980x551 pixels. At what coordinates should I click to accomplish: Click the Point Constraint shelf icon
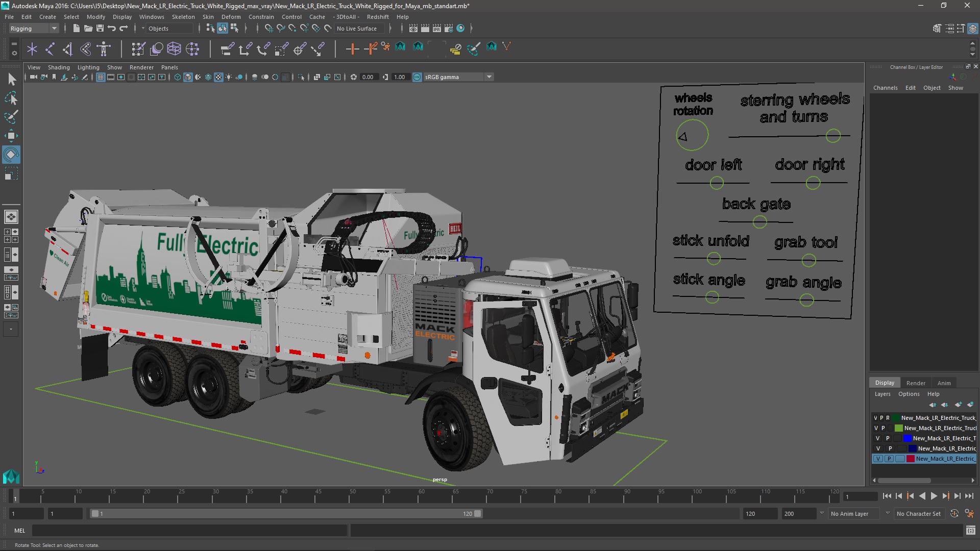pyautogui.click(x=245, y=49)
